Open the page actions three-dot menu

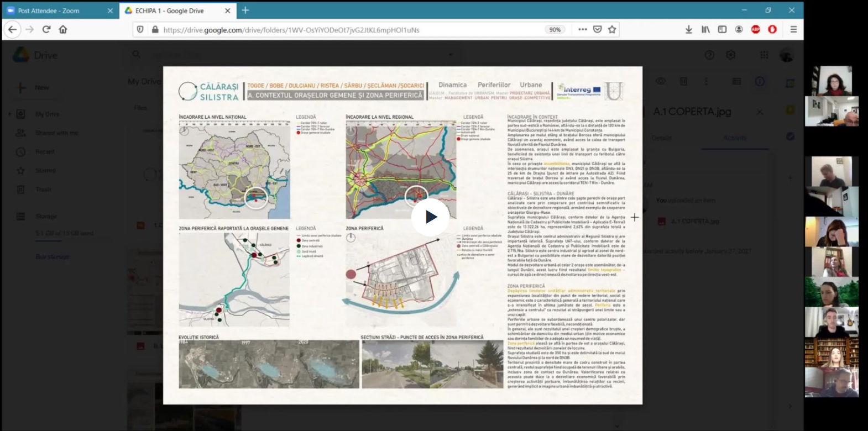(x=583, y=30)
